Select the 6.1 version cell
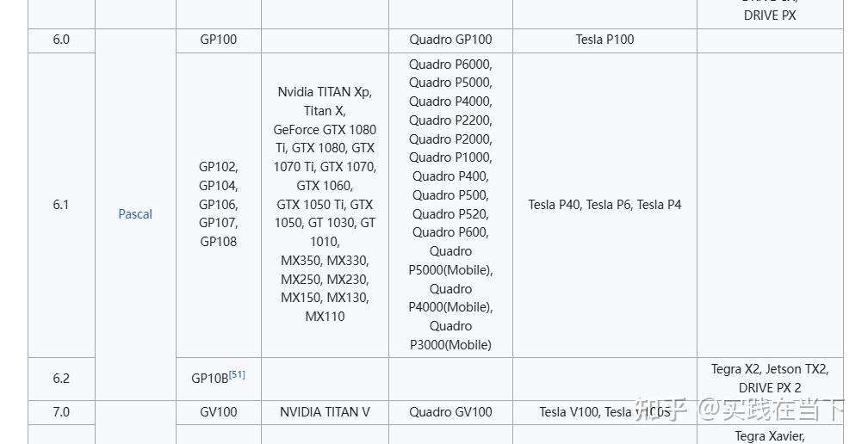This screenshot has width=868, height=444. [61, 205]
